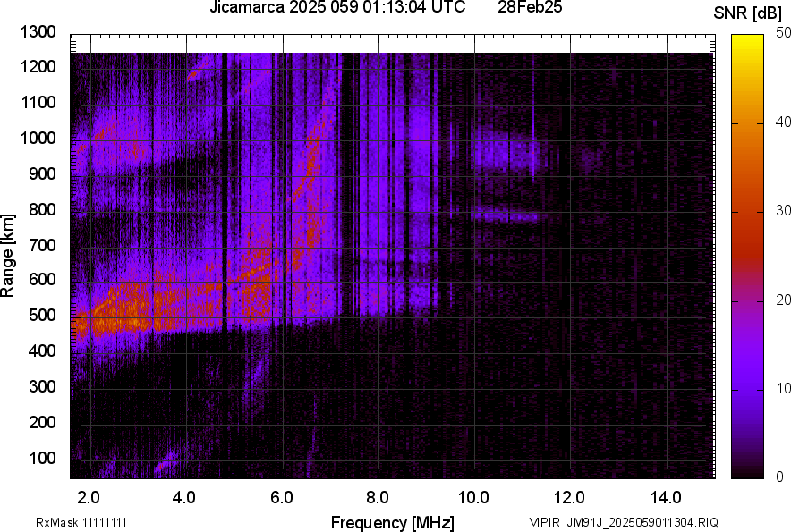The height and width of the screenshot is (532, 791).
Task: Select the 500 tick on the range axis
Action: coord(43,316)
